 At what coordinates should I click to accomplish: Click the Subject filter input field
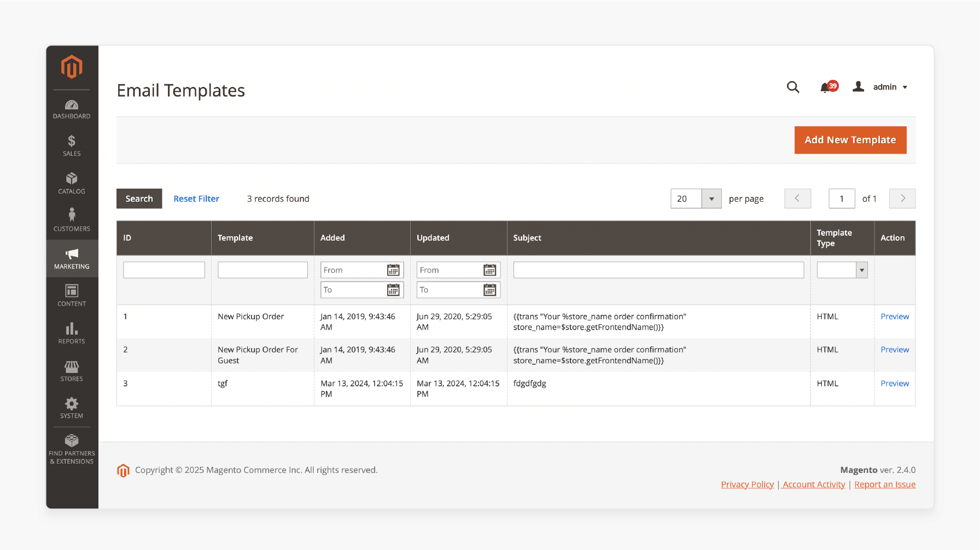pyautogui.click(x=658, y=270)
